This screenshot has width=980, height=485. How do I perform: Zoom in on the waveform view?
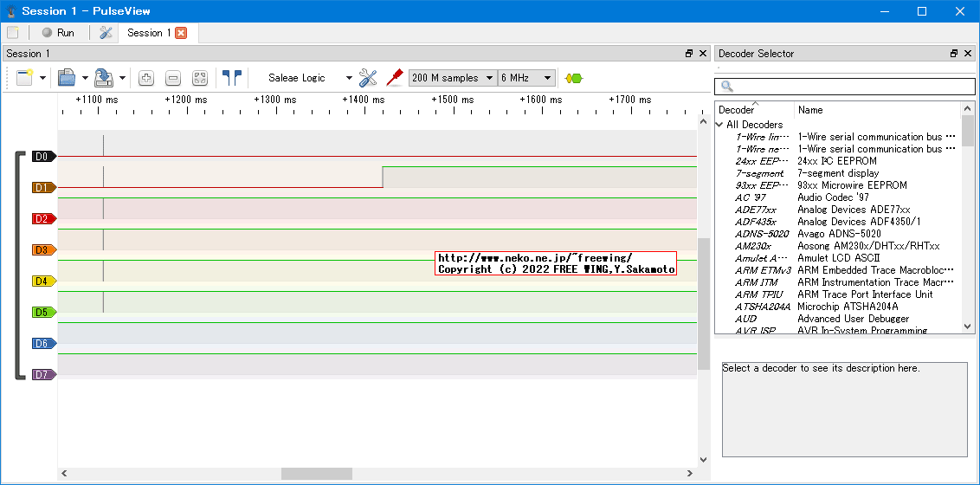tap(146, 78)
